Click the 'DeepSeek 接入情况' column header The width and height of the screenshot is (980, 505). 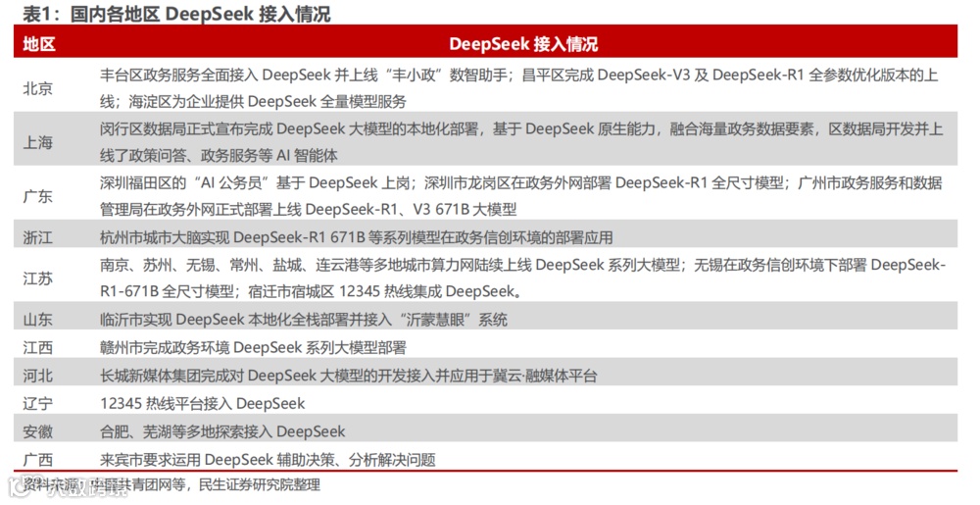(x=523, y=44)
